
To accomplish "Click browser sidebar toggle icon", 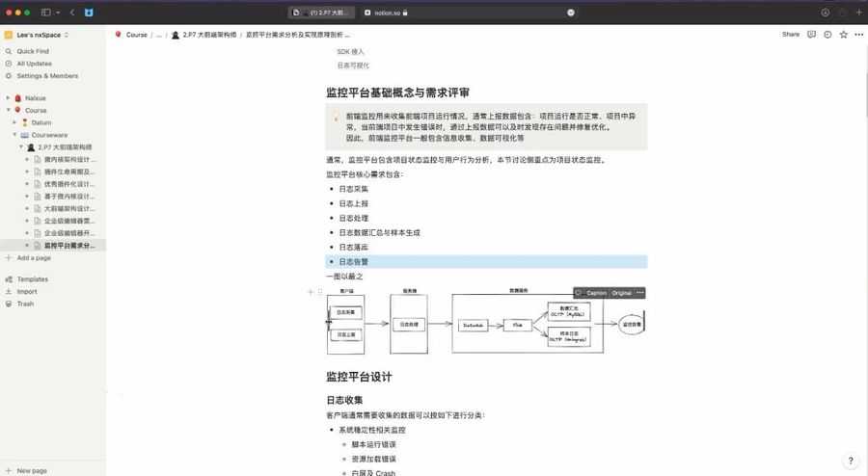I will [x=46, y=13].
